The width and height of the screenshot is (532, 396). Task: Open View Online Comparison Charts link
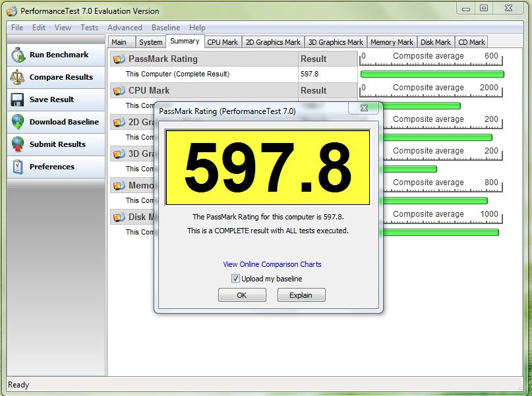point(272,264)
